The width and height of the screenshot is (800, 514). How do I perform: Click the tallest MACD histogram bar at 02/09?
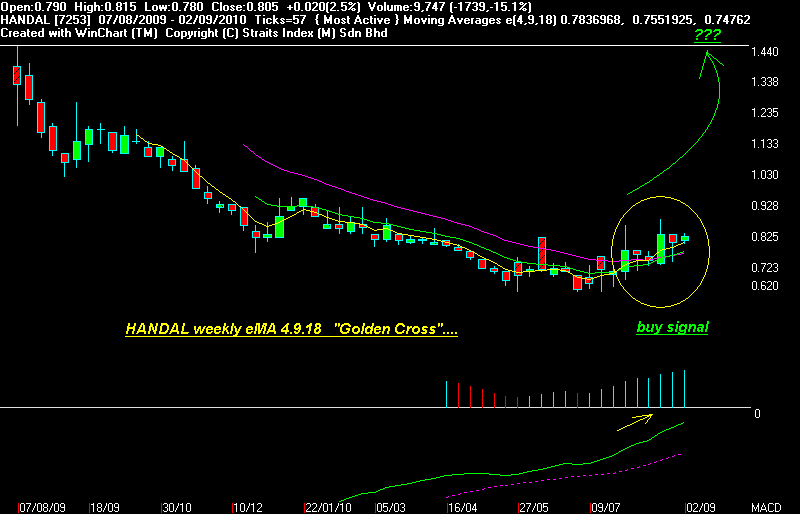tap(684, 389)
